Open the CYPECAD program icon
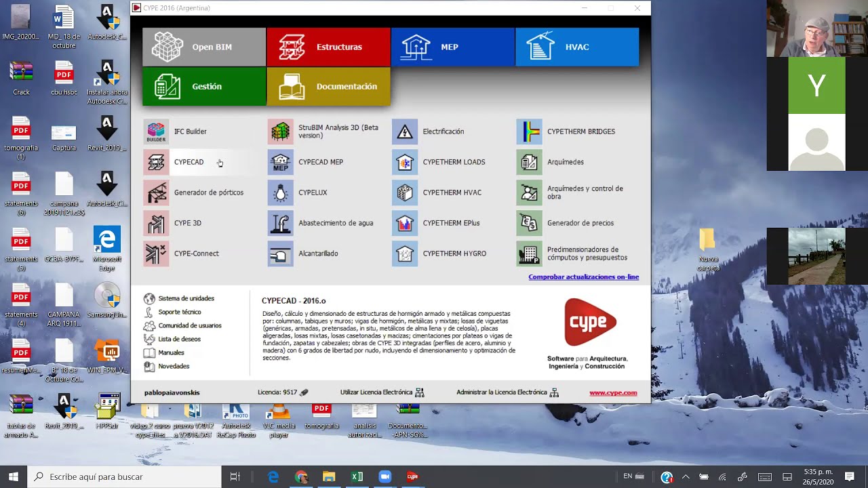The width and height of the screenshot is (868, 488). pyautogui.click(x=156, y=162)
